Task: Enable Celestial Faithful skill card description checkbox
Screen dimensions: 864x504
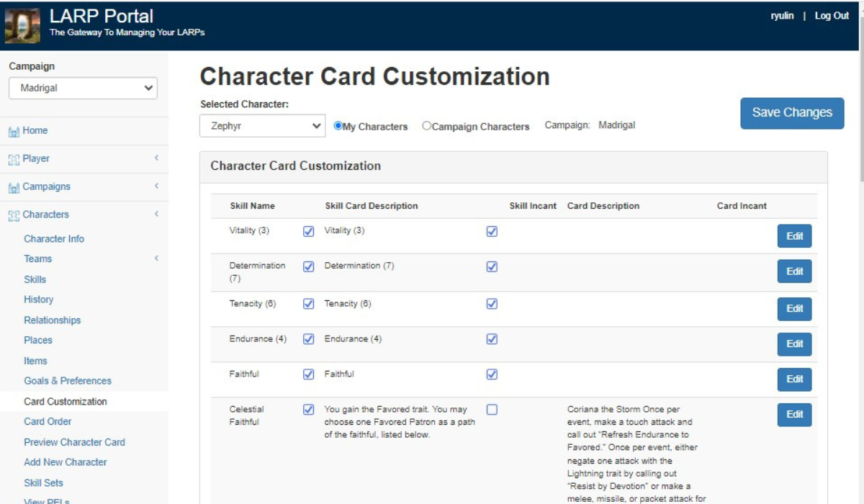Action: [x=492, y=410]
